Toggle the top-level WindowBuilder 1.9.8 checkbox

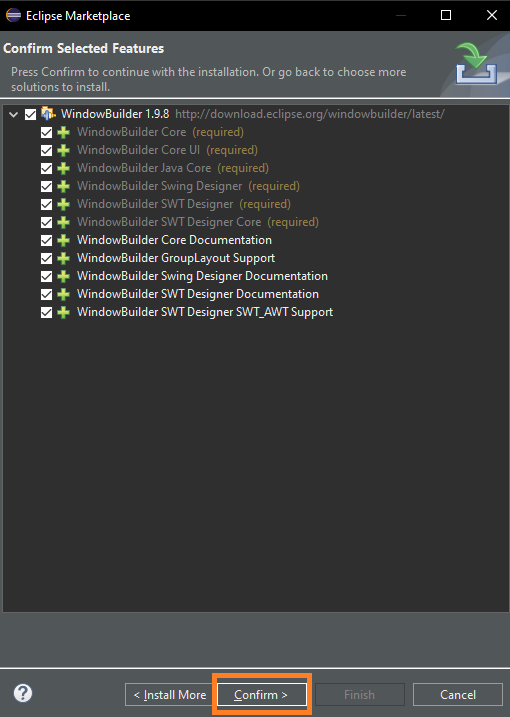[x=31, y=114]
